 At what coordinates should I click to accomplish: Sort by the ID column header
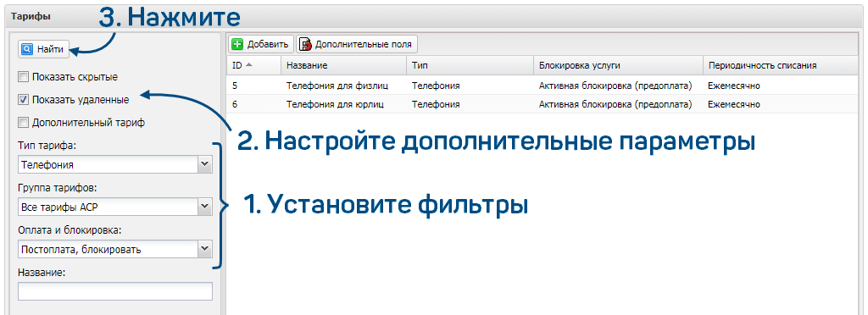click(253, 65)
